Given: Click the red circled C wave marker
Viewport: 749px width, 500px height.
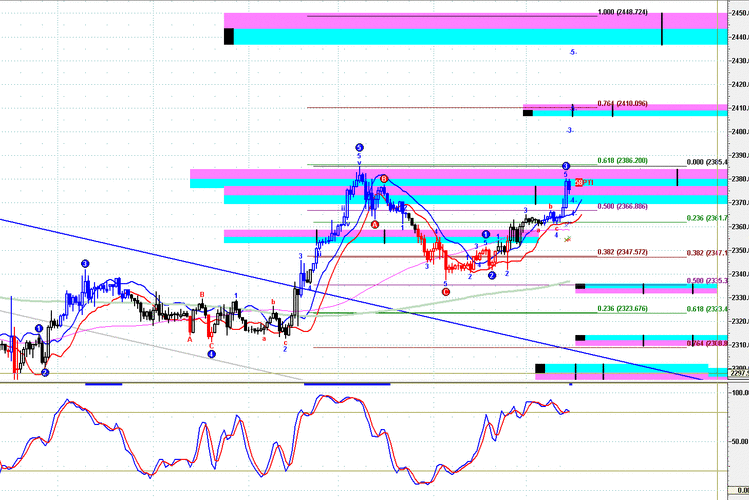Looking at the screenshot, I should click(446, 292).
